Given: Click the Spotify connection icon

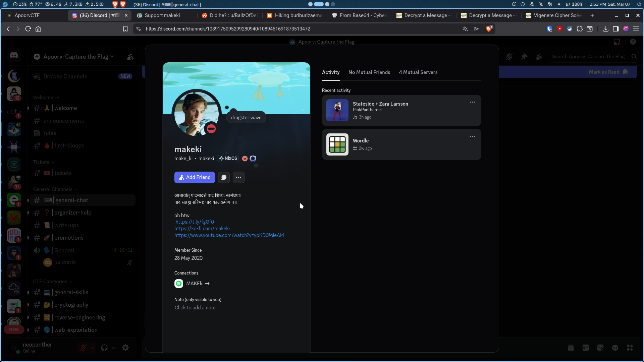Looking at the screenshot, I should 179,284.
